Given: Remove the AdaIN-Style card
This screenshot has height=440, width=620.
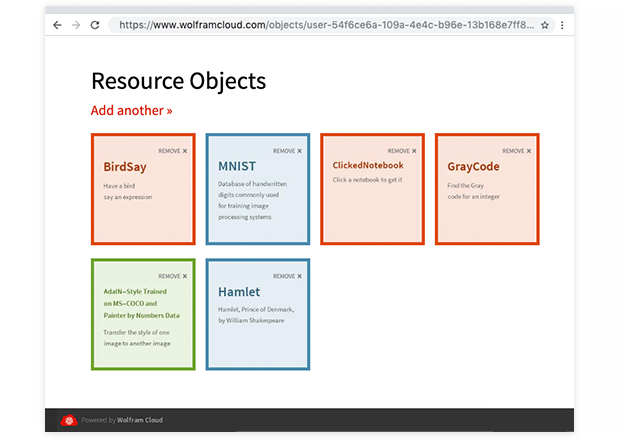Looking at the screenshot, I should point(173,276).
